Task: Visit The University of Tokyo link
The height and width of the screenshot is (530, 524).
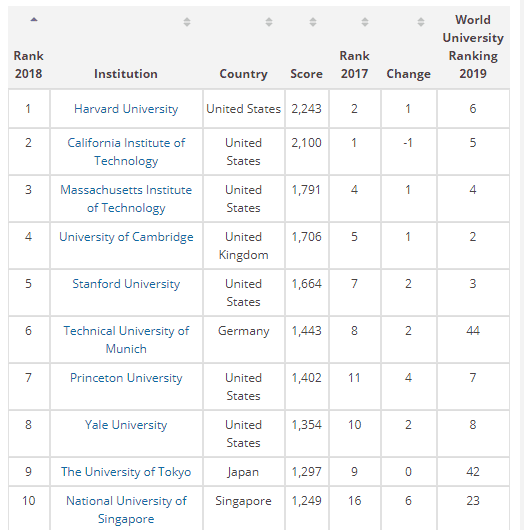Action: (126, 472)
